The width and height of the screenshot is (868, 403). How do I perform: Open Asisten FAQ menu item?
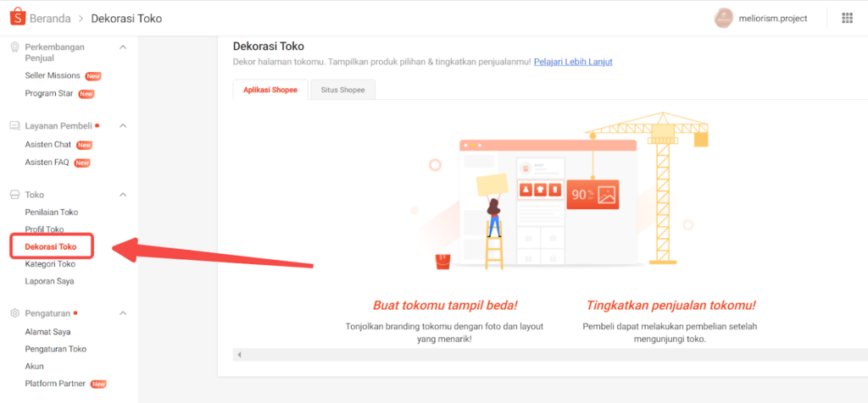coord(47,163)
